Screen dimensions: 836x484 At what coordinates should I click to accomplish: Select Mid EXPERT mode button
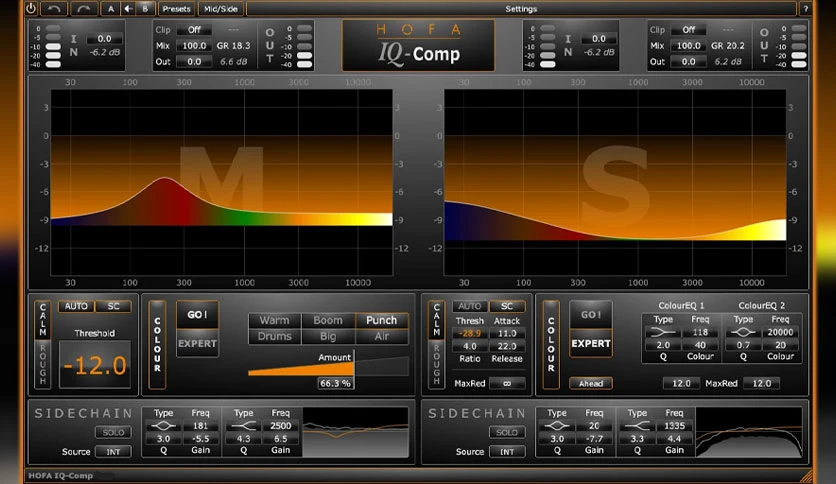197,344
